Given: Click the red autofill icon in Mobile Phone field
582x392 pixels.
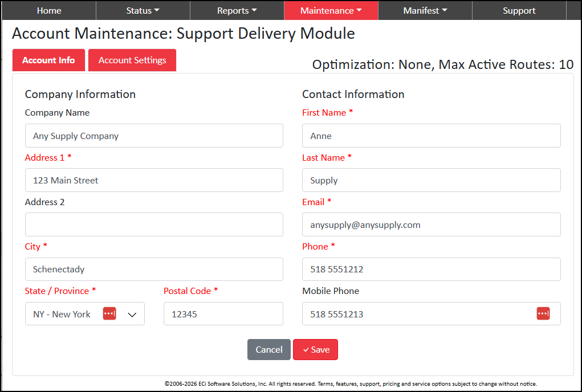Looking at the screenshot, I should pyautogui.click(x=543, y=313).
